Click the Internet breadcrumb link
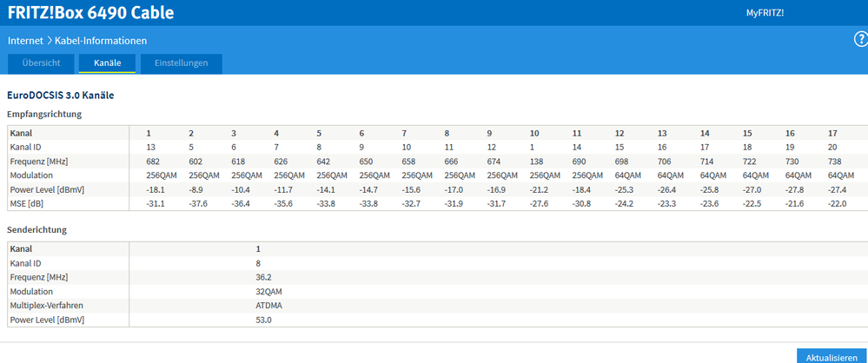Image resolution: width=868 pixels, height=363 pixels. 26,41
